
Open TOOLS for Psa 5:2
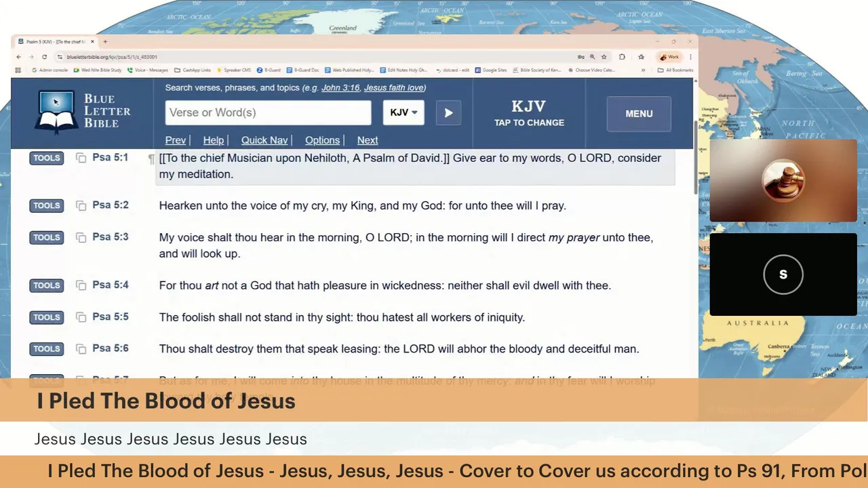click(46, 205)
